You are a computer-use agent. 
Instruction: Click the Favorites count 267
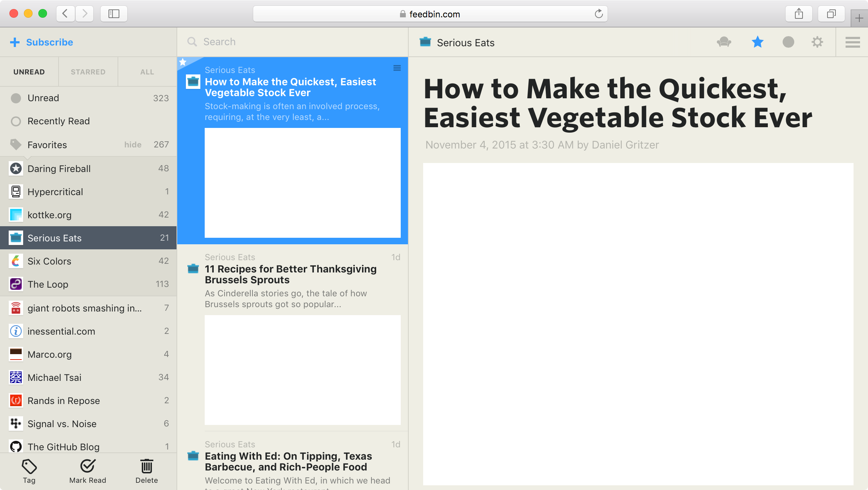[x=161, y=145]
